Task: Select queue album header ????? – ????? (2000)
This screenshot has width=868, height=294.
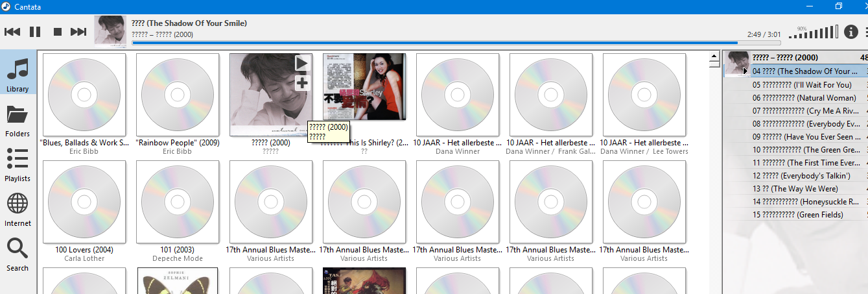Action: point(796,57)
